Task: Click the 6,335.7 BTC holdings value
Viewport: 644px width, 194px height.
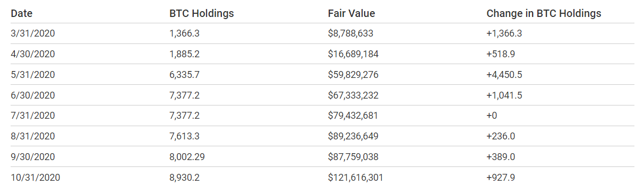Action: click(184, 75)
